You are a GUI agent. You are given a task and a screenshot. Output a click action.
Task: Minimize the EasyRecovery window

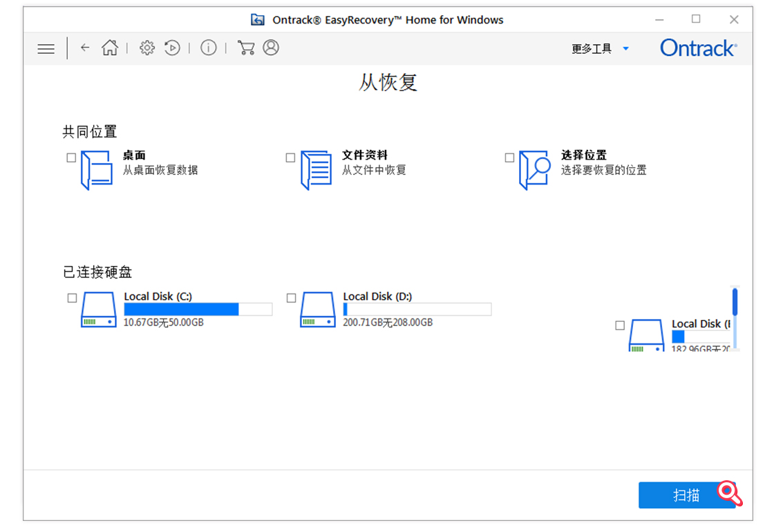coord(659,20)
